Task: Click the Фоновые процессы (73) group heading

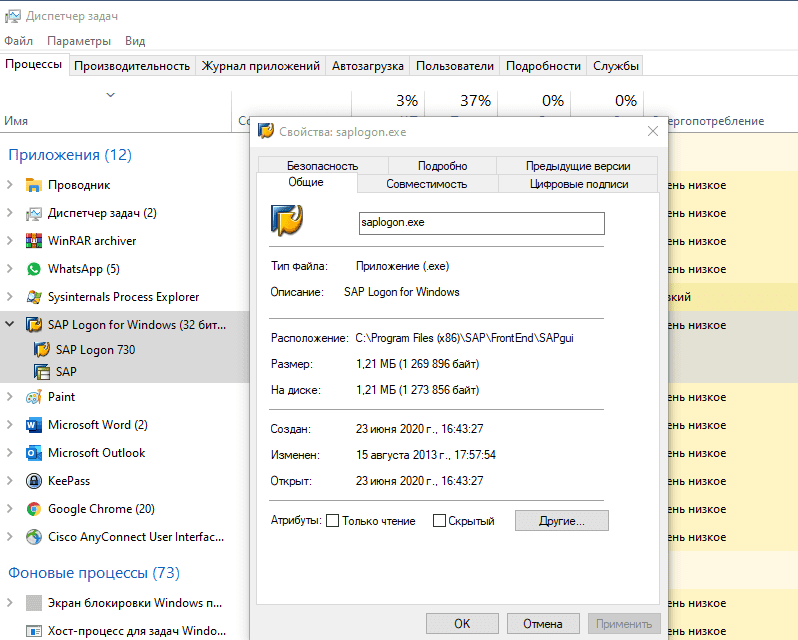Action: (x=94, y=573)
